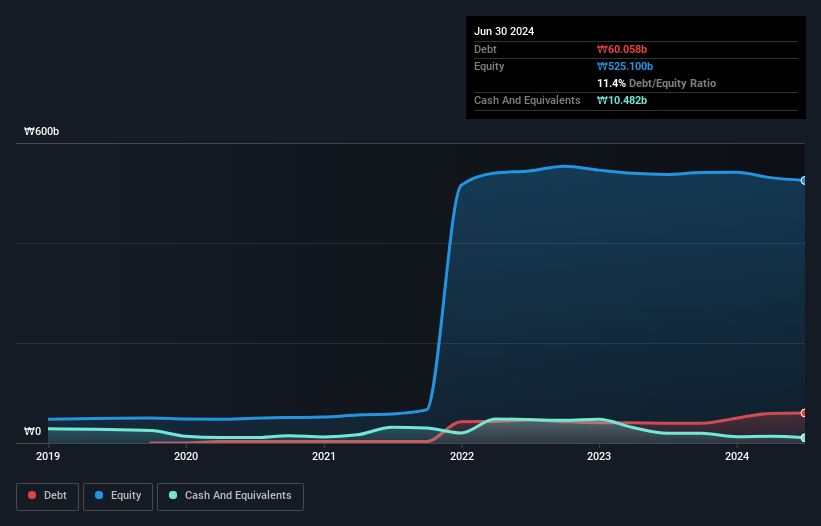
Task: Click the 2022 x-axis label
Action: tap(462, 456)
